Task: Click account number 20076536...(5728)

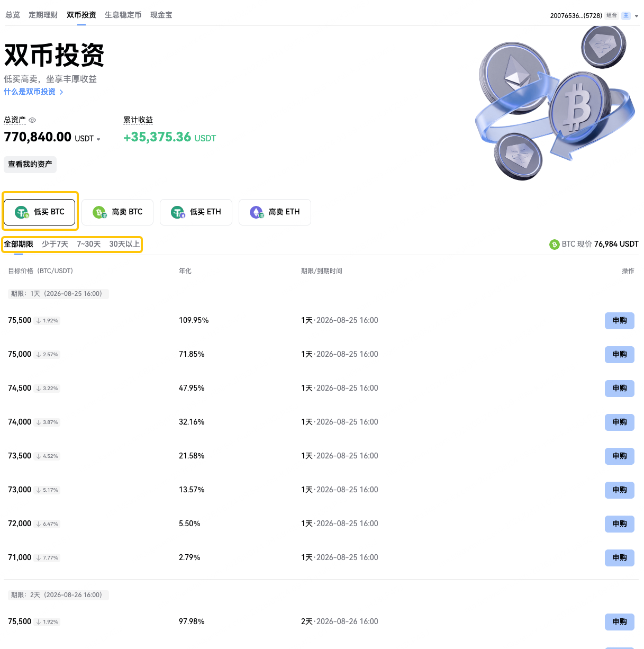Action: point(576,16)
